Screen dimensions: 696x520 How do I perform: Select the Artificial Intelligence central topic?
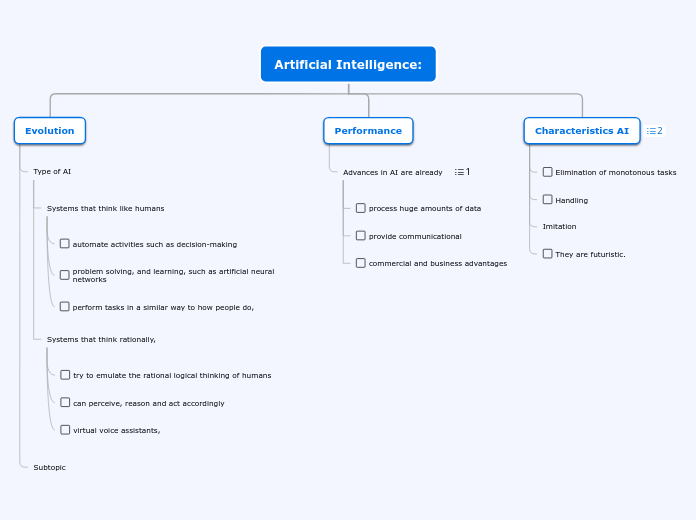(x=348, y=64)
